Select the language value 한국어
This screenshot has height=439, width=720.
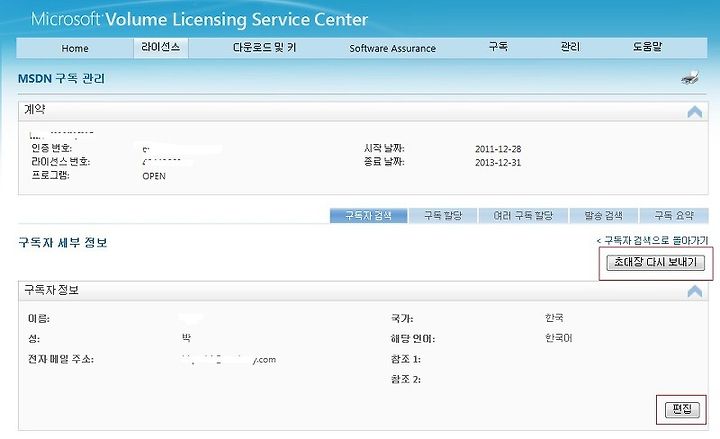(x=558, y=338)
